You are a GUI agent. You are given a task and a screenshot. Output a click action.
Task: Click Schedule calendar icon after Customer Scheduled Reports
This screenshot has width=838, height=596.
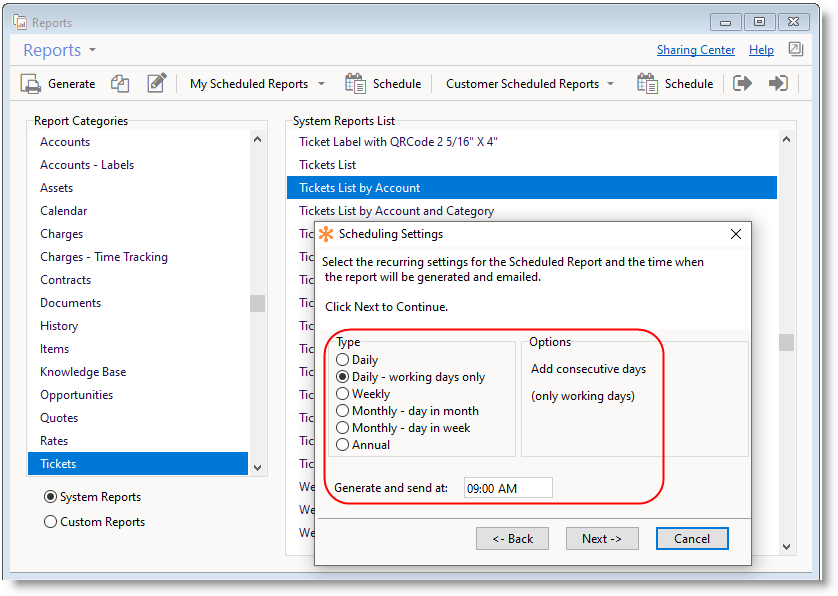647,84
